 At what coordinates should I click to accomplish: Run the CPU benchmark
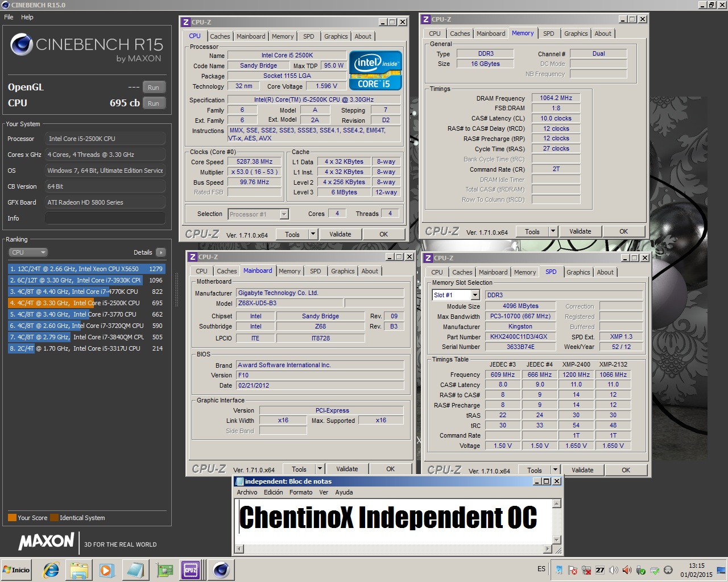[154, 103]
